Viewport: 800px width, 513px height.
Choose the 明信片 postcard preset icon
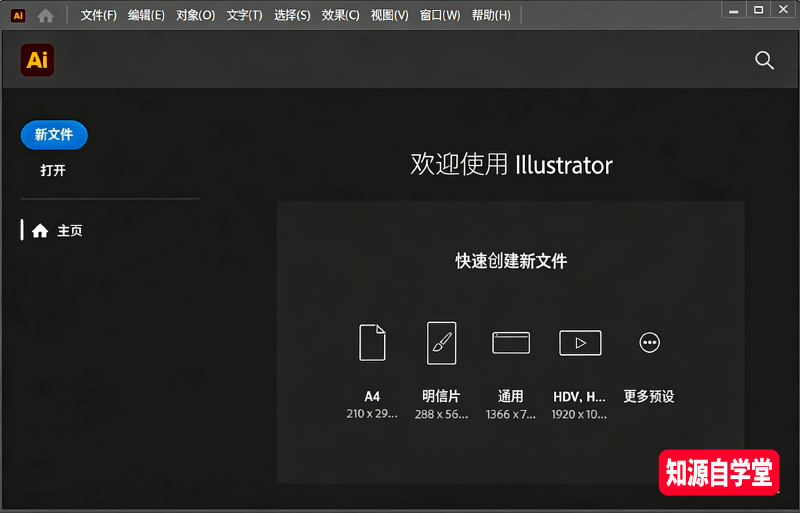pyautogui.click(x=441, y=343)
